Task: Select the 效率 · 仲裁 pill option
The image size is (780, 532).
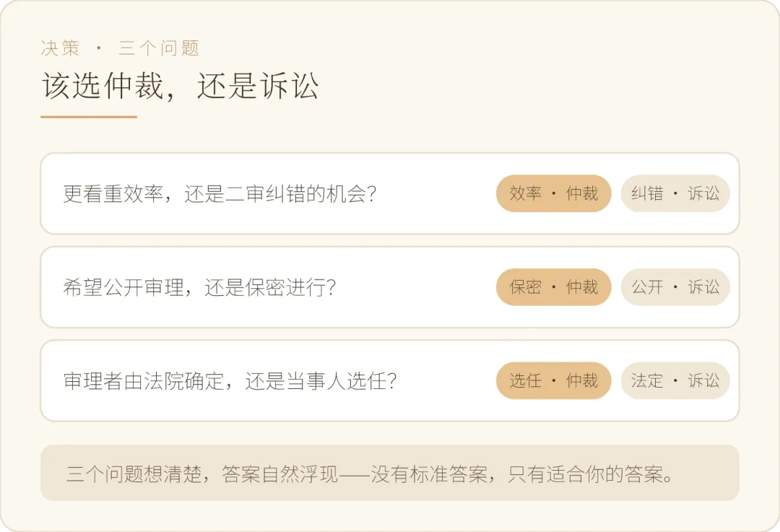Action: pos(553,193)
